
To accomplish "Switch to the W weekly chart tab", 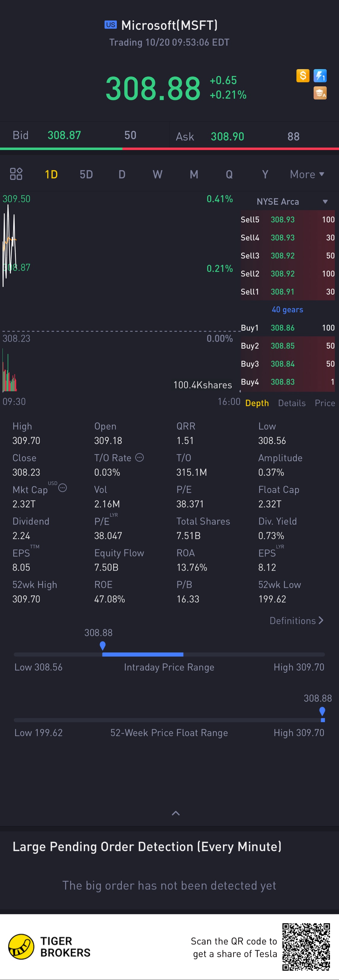I will 157,174.
